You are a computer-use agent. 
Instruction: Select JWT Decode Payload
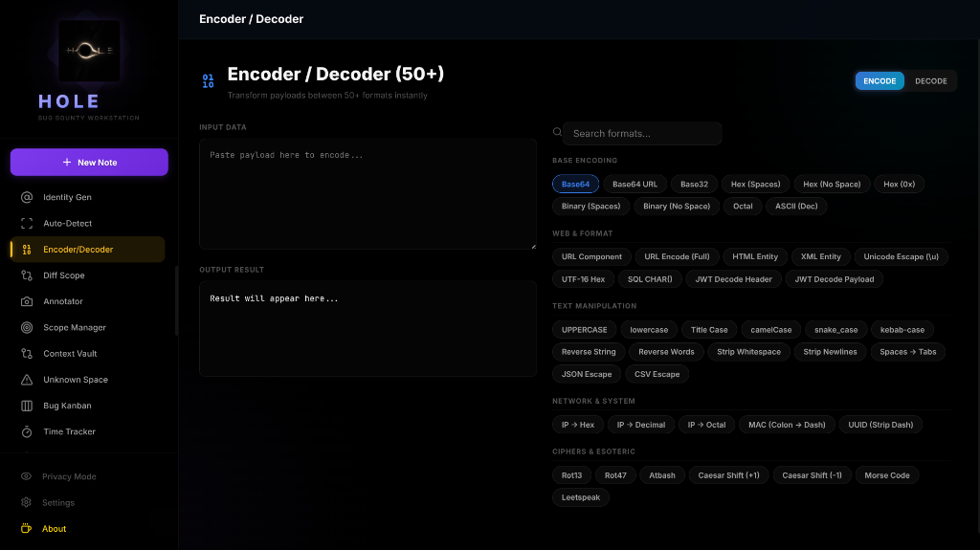834,279
